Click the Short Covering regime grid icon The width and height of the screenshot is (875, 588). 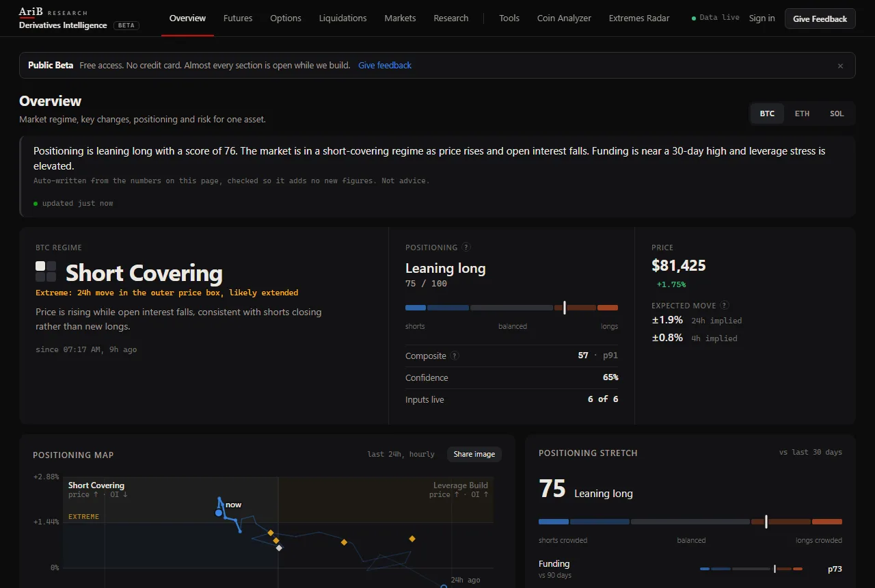click(x=46, y=271)
